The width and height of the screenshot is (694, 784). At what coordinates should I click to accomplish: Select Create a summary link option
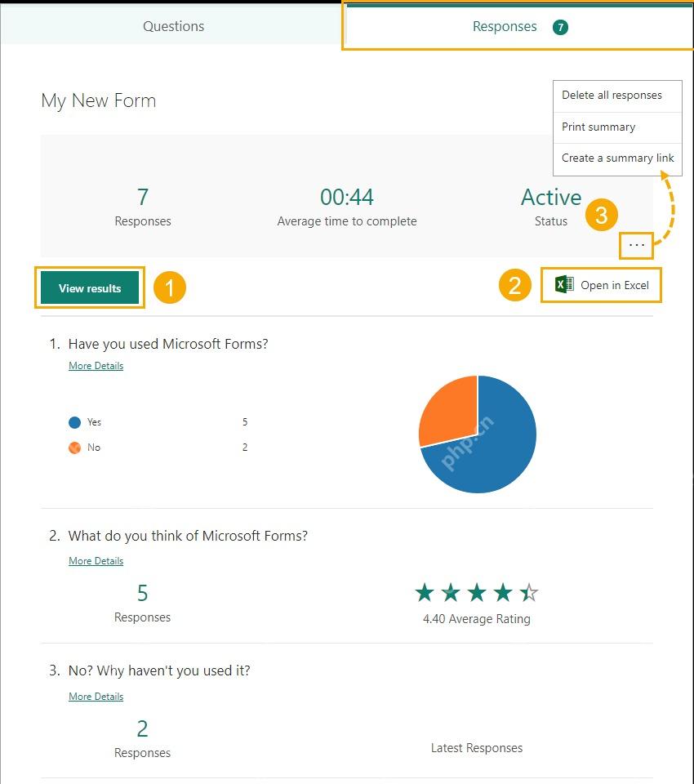coord(617,158)
